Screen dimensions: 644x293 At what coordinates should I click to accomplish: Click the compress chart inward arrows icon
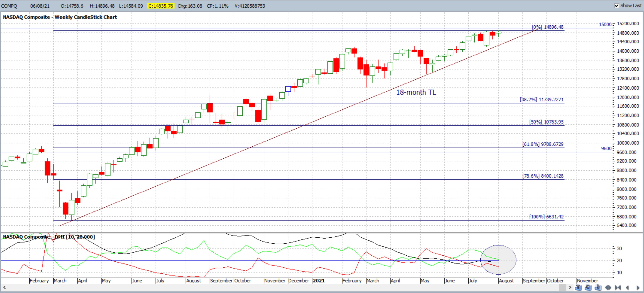click(618, 288)
